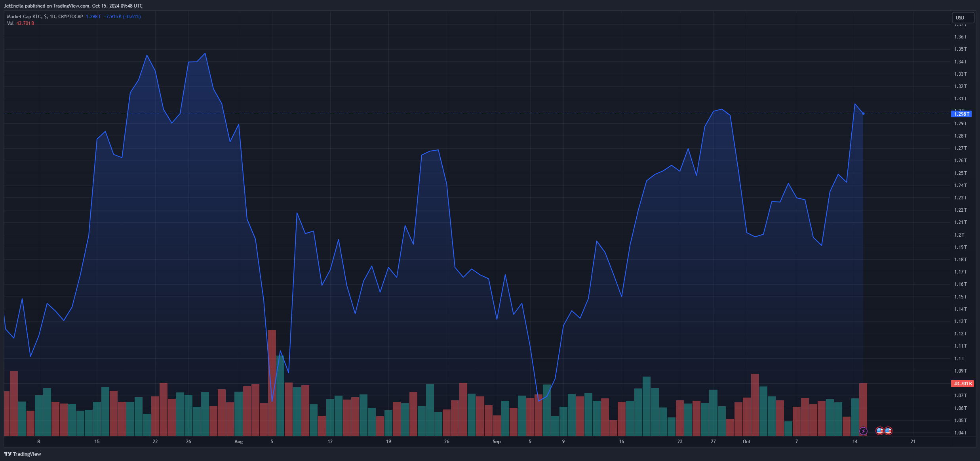Click the blue -7.915B (-0.61%) change value

tap(122, 17)
